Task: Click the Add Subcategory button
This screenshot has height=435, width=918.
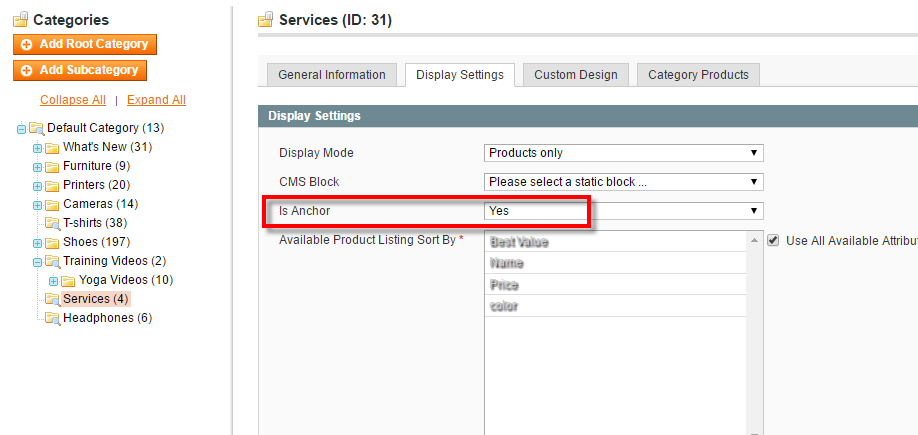Action: click(x=81, y=70)
